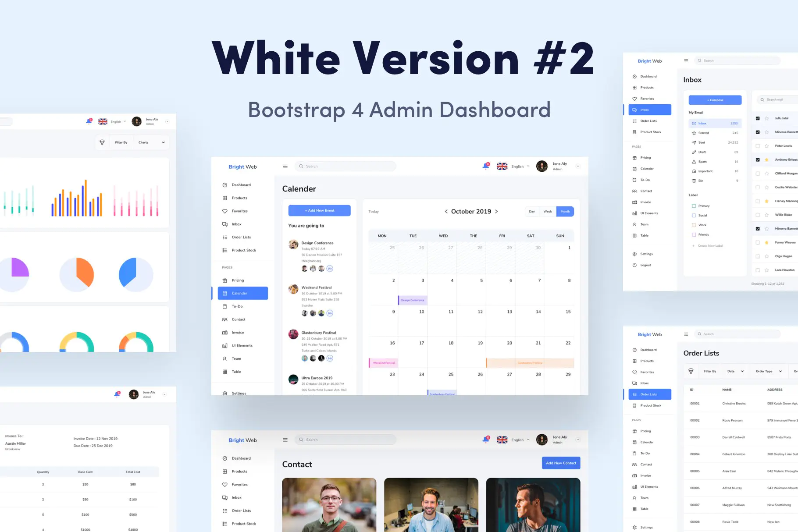The width and height of the screenshot is (798, 532).
Task: Click filter funnel icon in Order Lists window
Action: 691,371
